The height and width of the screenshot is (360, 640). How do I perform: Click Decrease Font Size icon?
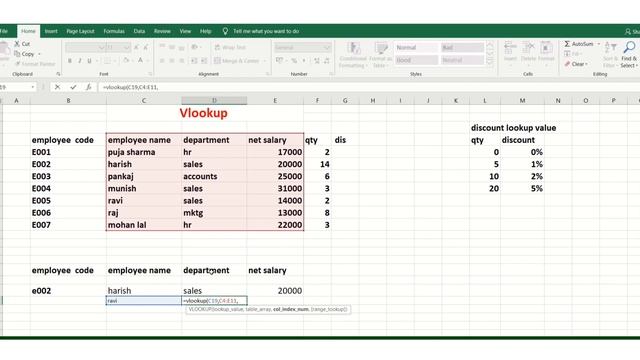146,48
